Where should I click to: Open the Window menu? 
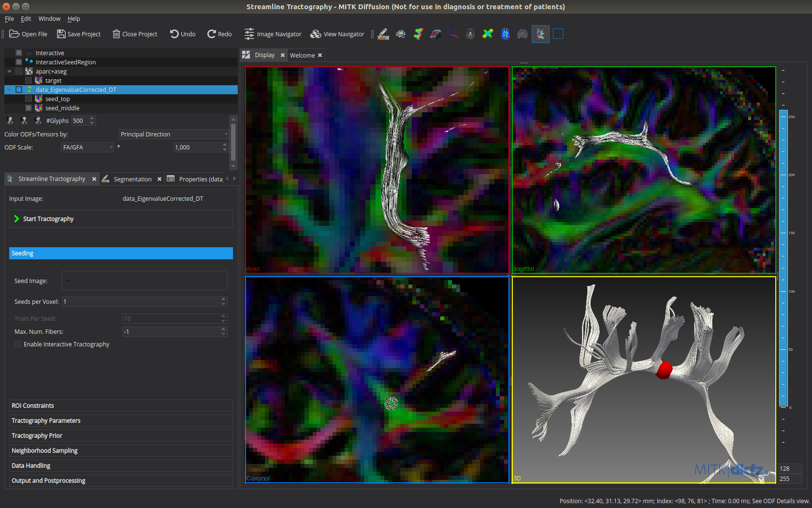(x=49, y=19)
